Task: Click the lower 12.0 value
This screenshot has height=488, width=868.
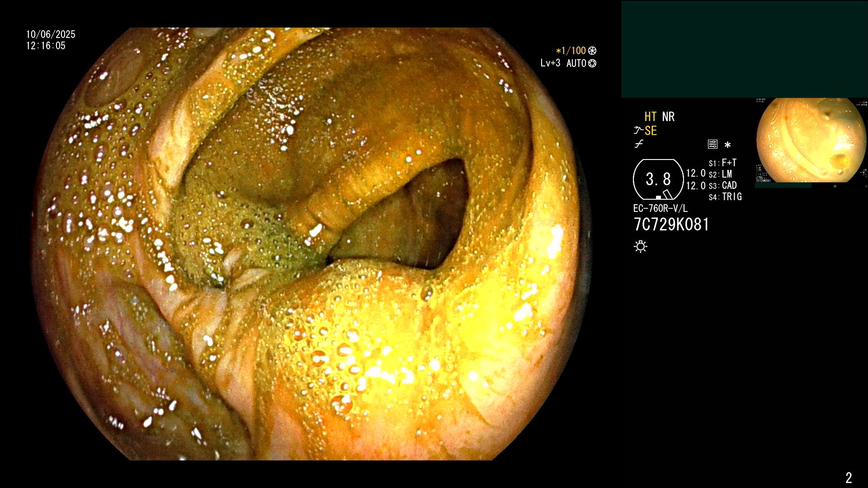Action: pyautogui.click(x=696, y=185)
